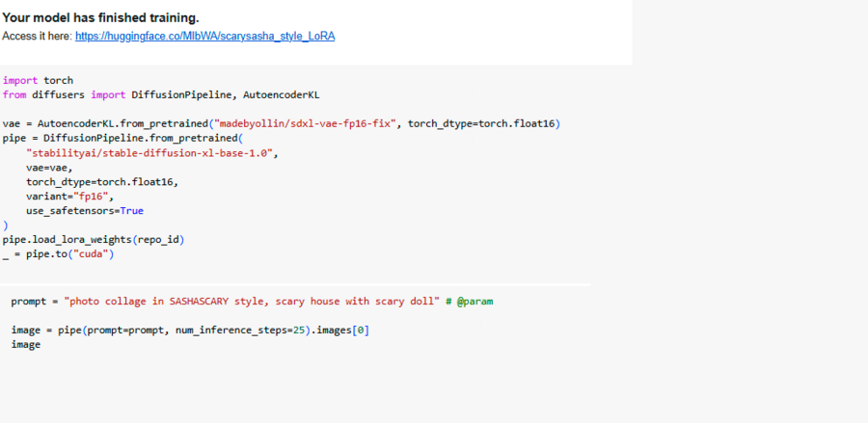This screenshot has height=423, width=868.
Task: Open the huggingface.co scarysasha_style_LoRA link
Action: pyautogui.click(x=204, y=36)
